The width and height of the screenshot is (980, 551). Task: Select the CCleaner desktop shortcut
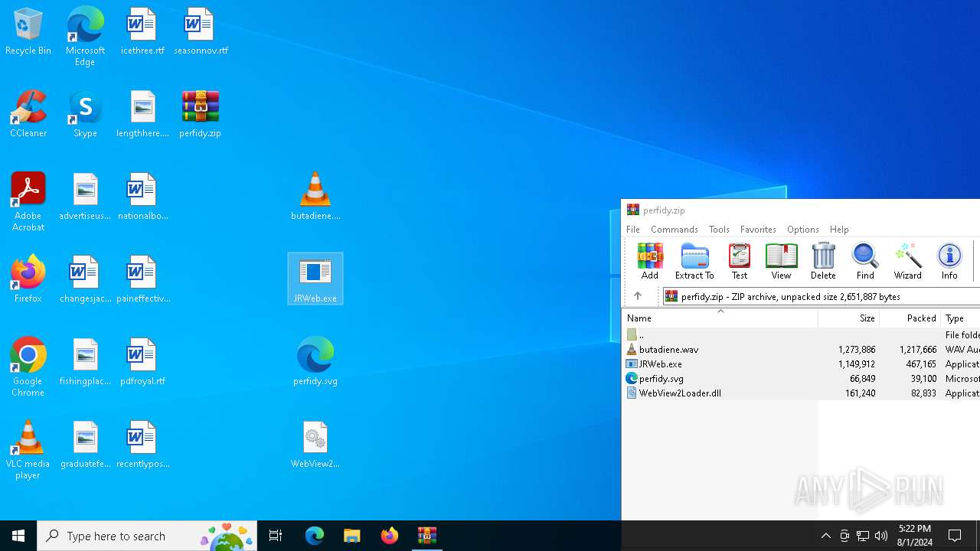click(28, 114)
